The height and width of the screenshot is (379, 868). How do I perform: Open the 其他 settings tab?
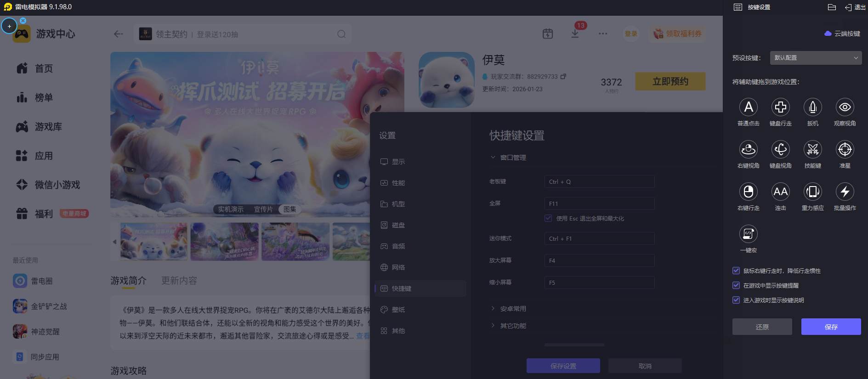tap(420, 331)
